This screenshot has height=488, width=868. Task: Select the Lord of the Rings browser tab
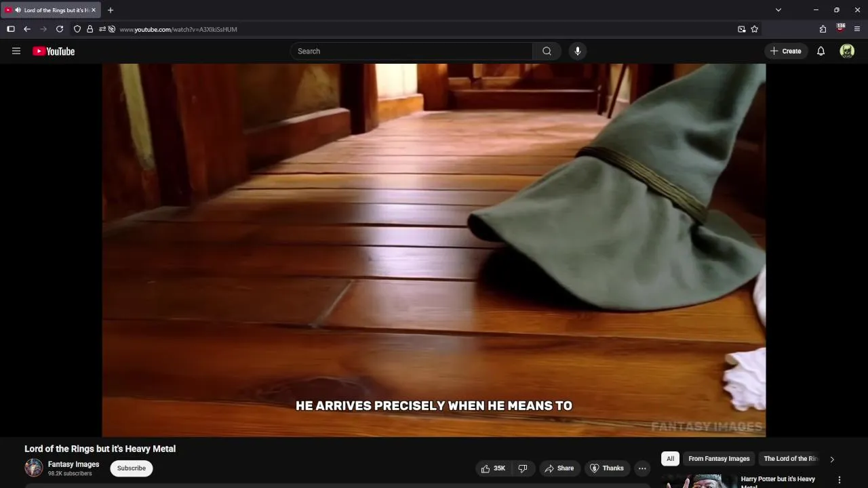pyautogui.click(x=52, y=10)
